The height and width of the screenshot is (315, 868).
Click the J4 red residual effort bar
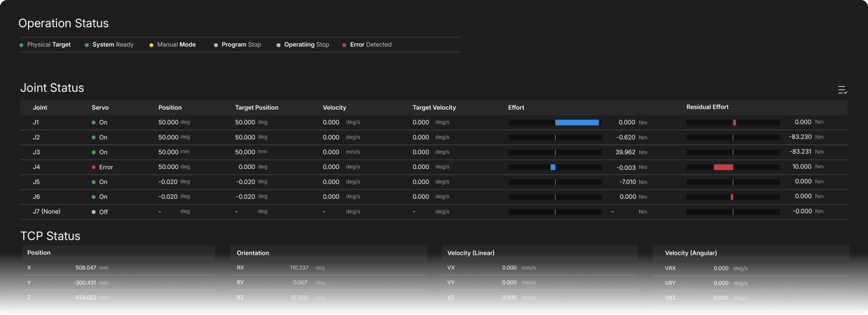[x=723, y=167]
